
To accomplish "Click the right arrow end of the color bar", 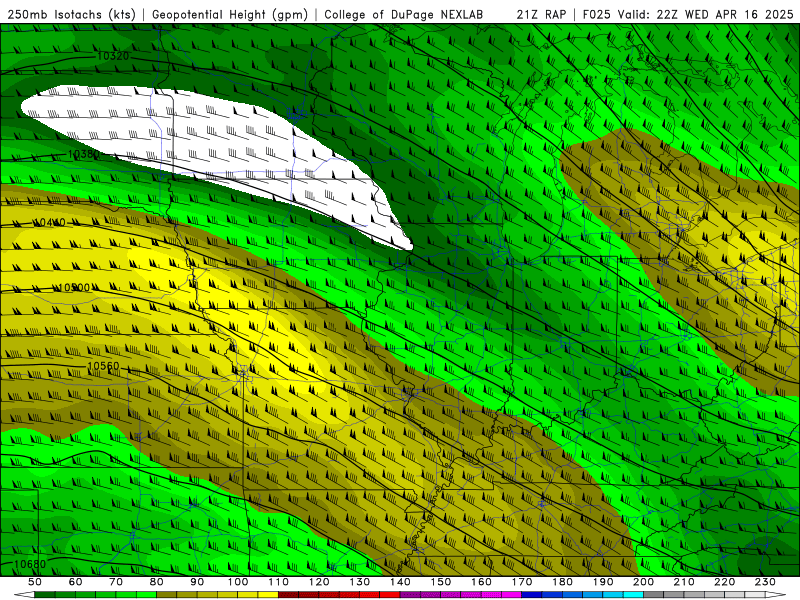I will [776, 595].
